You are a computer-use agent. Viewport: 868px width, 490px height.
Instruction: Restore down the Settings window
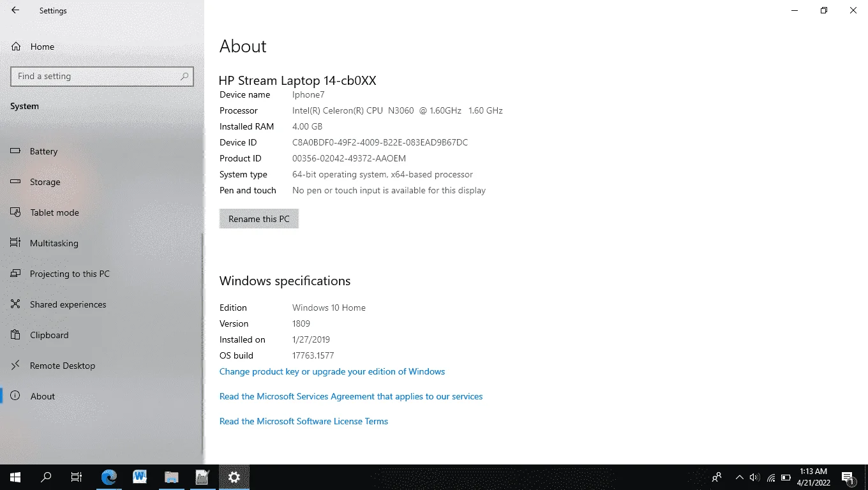click(x=824, y=10)
